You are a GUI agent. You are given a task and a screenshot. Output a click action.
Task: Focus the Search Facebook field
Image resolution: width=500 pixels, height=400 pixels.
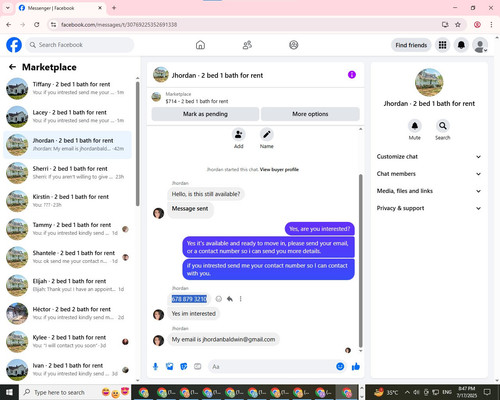click(80, 45)
